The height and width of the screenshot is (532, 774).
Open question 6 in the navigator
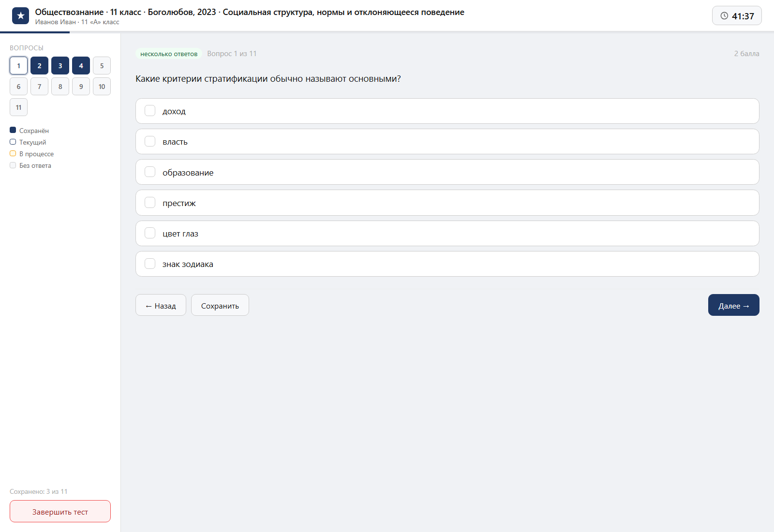coord(18,87)
